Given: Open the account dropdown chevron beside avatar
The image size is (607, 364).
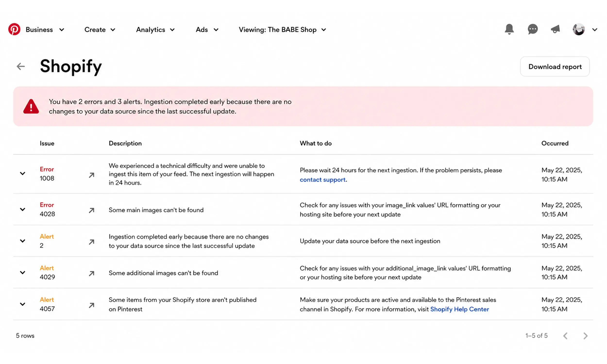Looking at the screenshot, I should [x=594, y=30].
